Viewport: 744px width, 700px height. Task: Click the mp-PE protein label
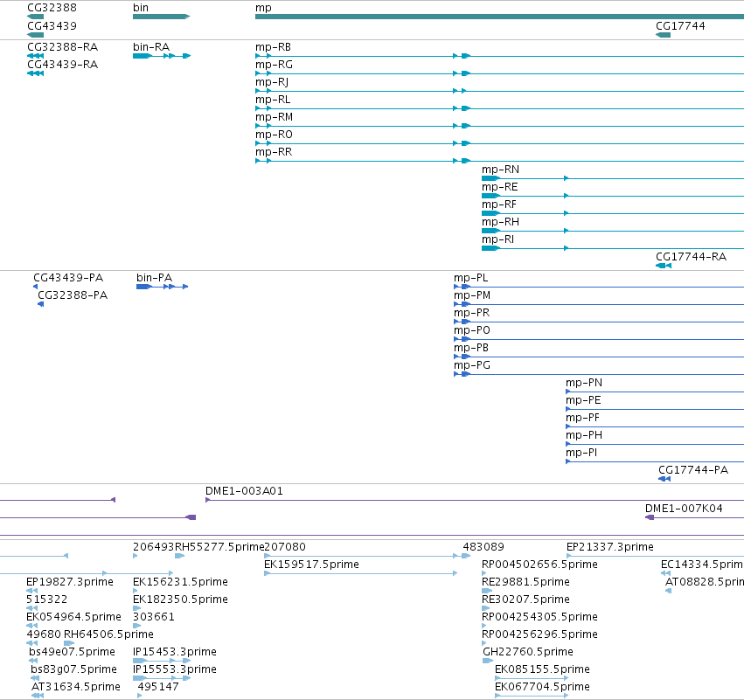(583, 399)
